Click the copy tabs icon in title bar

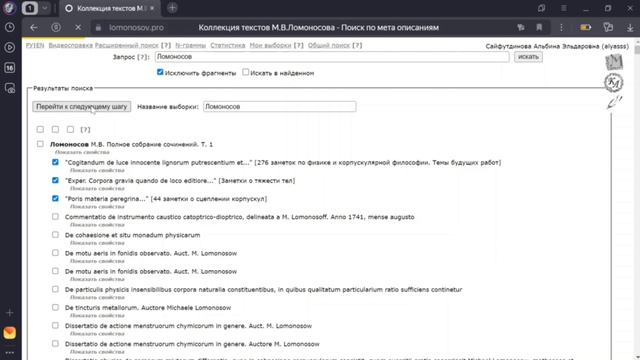[542, 8]
